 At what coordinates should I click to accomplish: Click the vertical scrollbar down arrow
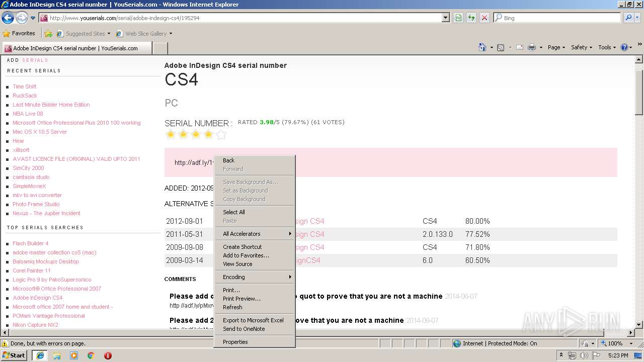pos(639,325)
